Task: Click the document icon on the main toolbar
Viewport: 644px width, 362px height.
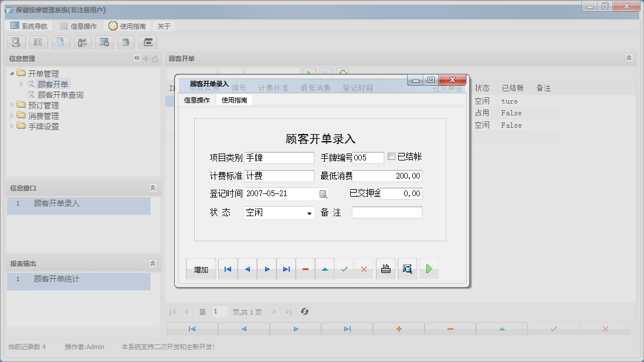Action: (x=60, y=42)
